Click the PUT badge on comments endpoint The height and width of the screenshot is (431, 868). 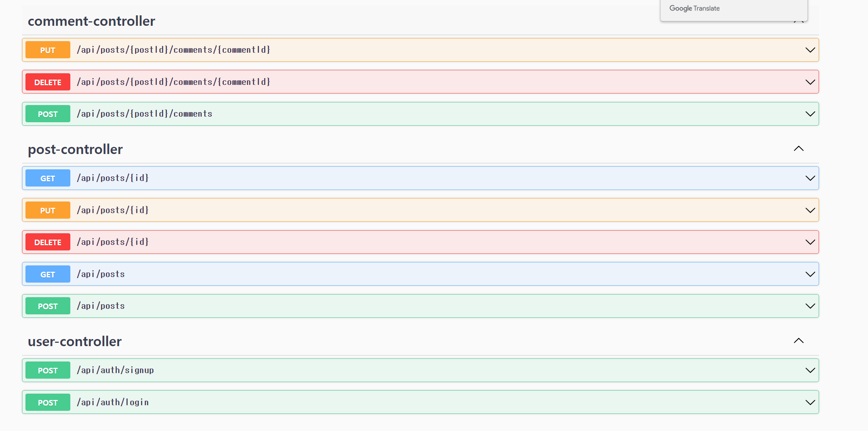[48, 49]
